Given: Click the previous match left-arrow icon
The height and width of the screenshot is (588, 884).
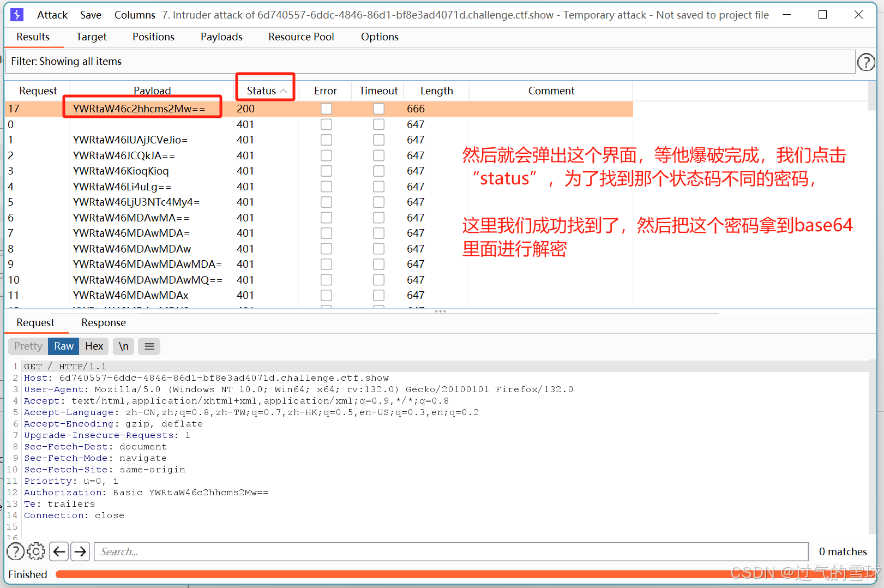Looking at the screenshot, I should coord(59,551).
